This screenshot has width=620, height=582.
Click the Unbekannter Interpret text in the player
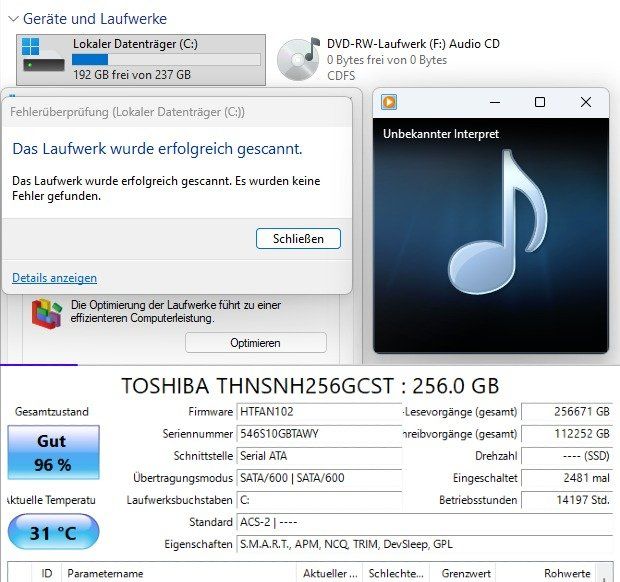point(441,134)
